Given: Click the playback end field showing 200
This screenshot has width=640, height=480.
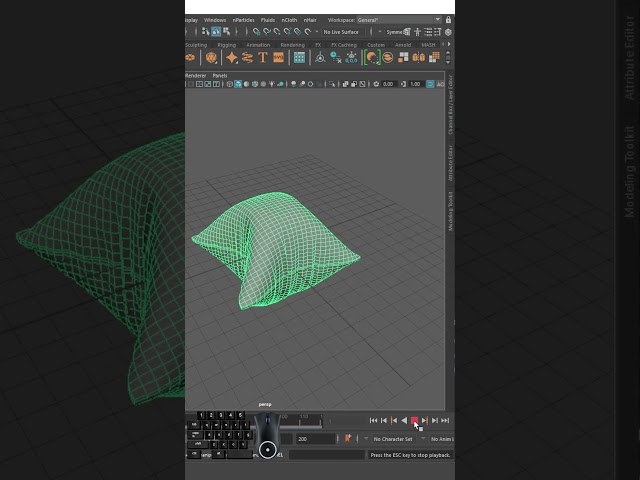Looking at the screenshot, I should point(315,439).
